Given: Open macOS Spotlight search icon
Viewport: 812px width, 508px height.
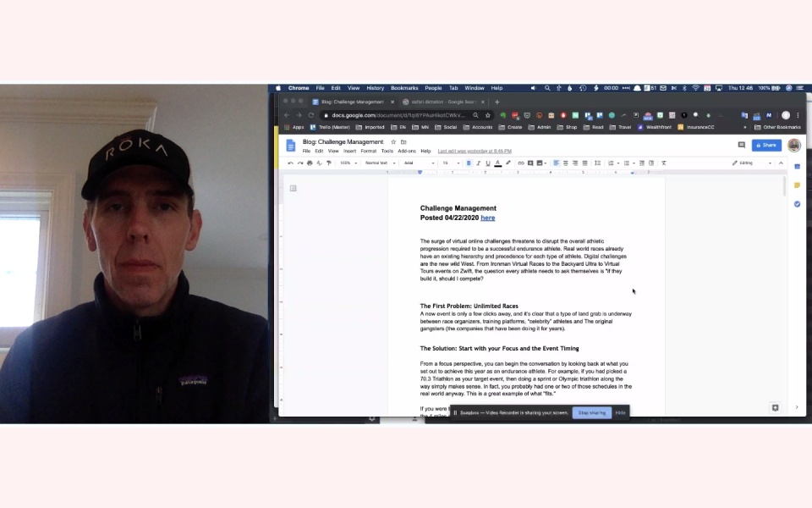Looking at the screenshot, I should (547, 88).
